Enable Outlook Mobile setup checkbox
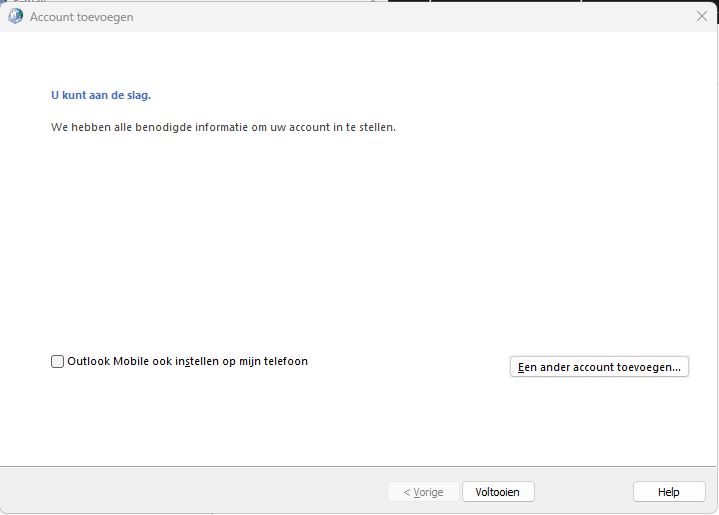The image size is (719, 515). click(58, 362)
